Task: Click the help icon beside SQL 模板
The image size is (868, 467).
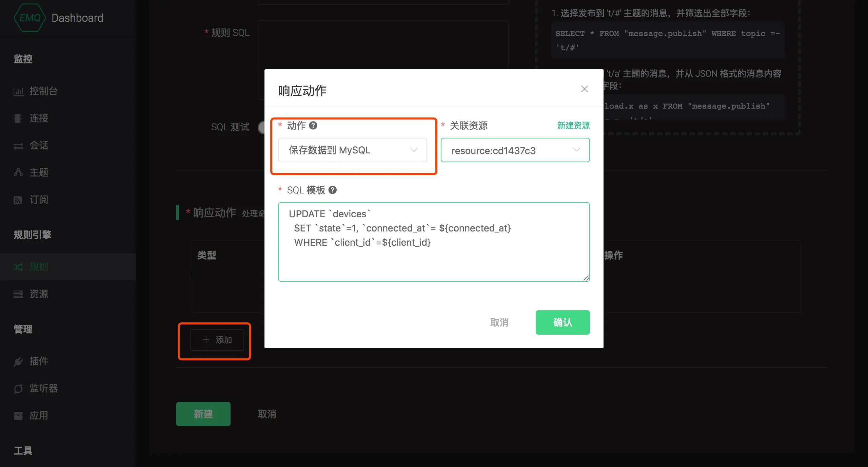Action: (x=333, y=190)
